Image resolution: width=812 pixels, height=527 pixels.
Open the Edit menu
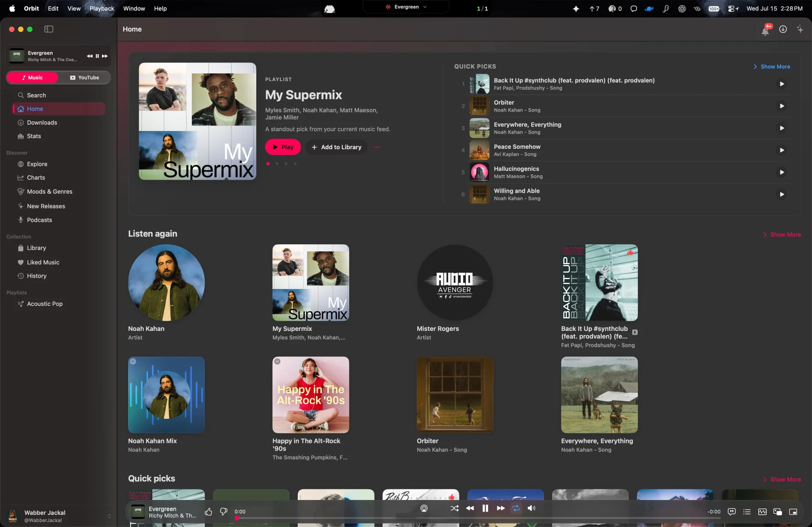[x=53, y=8]
